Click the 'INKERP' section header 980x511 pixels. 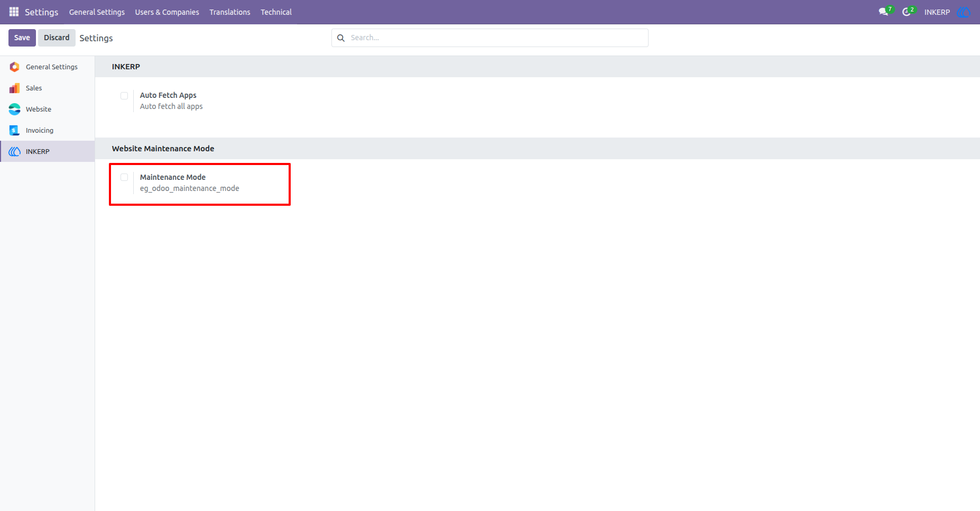(126, 67)
